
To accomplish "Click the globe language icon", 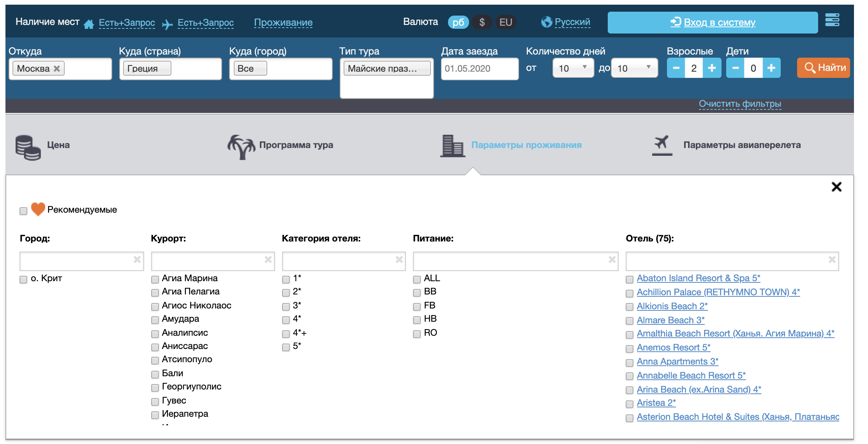I will [546, 22].
